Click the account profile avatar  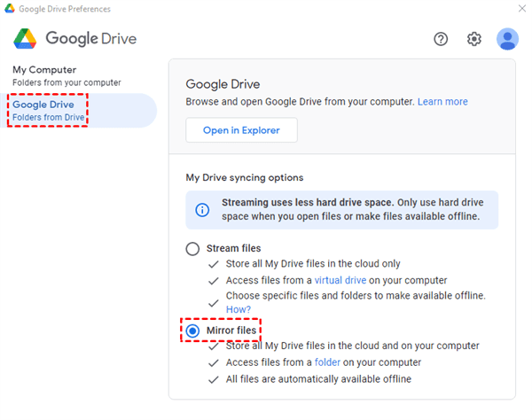point(507,39)
